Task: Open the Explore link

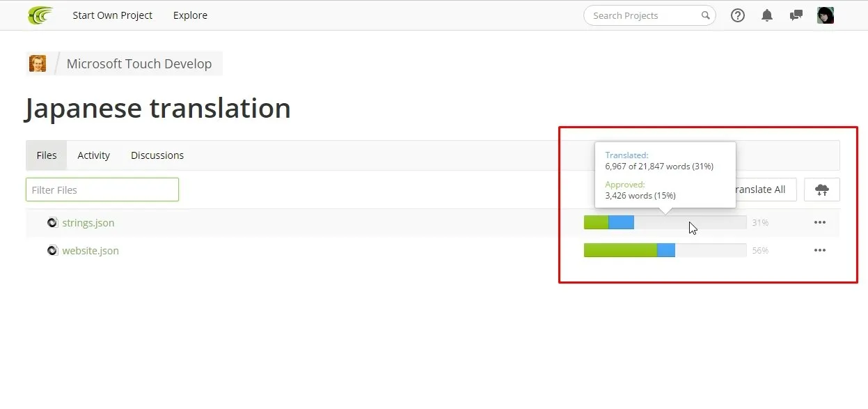Action: pyautogui.click(x=190, y=15)
